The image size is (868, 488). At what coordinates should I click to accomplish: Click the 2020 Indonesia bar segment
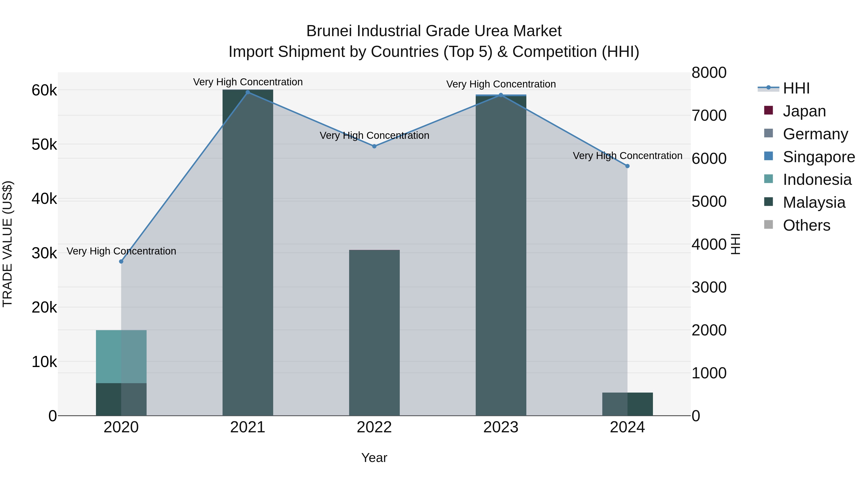121,357
